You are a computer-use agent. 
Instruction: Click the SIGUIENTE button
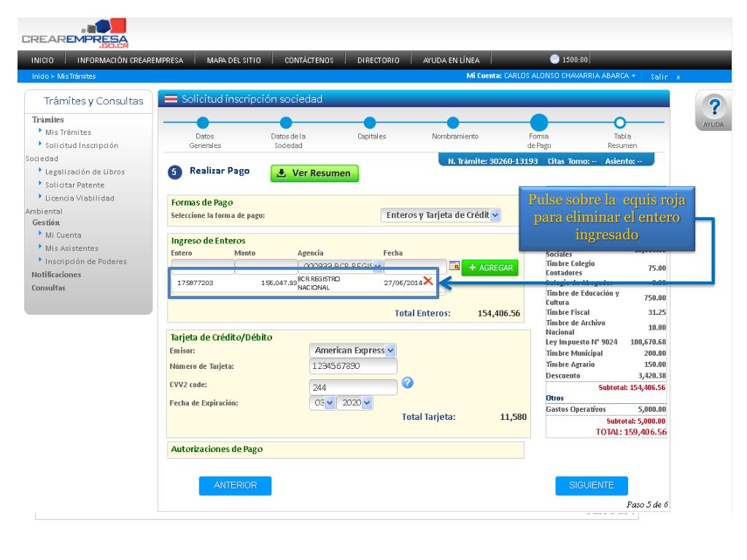coord(591,485)
